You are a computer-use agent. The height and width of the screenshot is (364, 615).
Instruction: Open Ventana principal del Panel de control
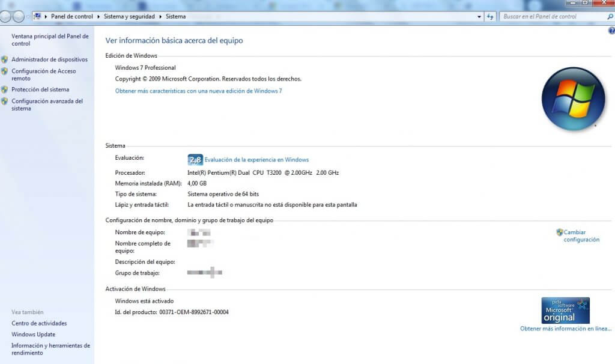(50, 40)
